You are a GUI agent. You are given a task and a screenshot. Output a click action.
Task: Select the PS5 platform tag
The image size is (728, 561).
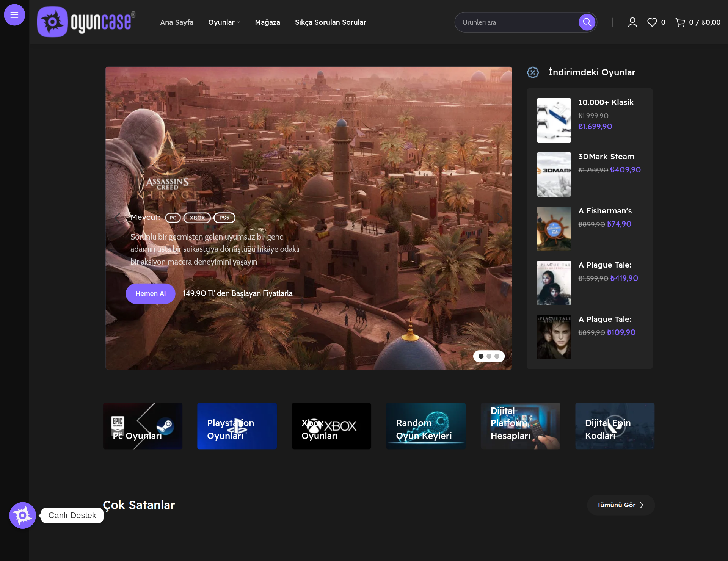tap(224, 218)
